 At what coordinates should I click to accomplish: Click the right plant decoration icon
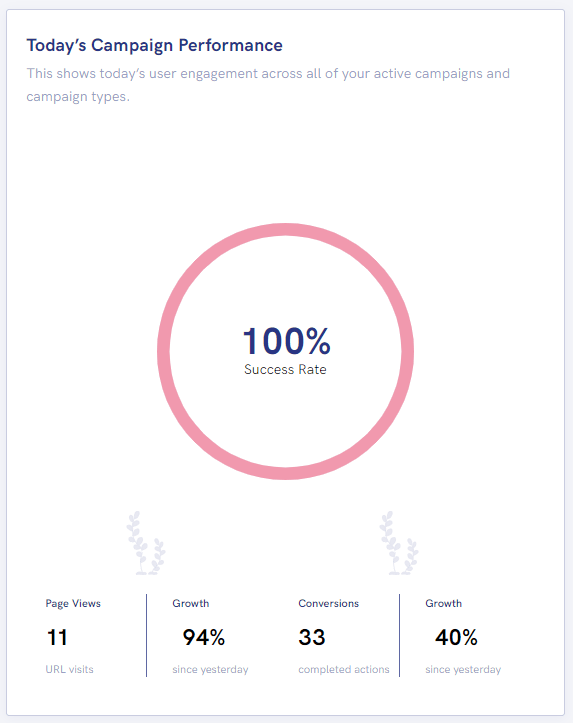point(399,543)
